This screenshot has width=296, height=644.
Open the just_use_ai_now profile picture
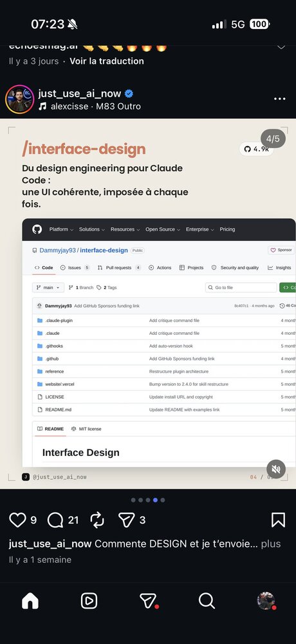point(19,99)
